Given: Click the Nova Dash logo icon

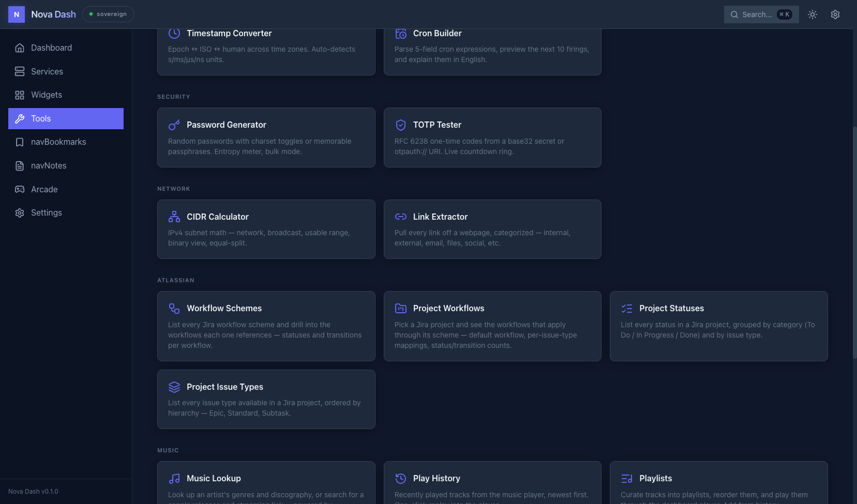Looking at the screenshot, I should [x=17, y=14].
